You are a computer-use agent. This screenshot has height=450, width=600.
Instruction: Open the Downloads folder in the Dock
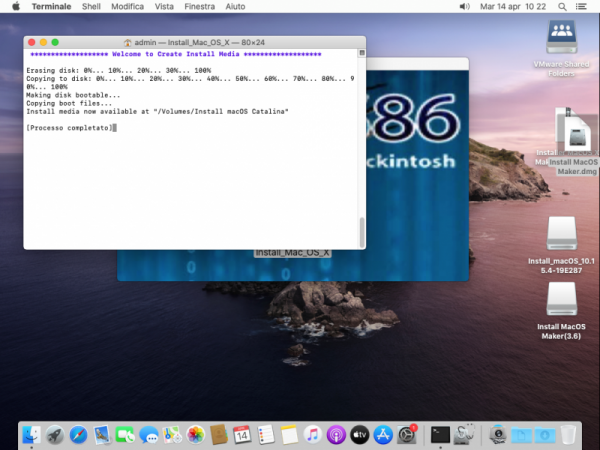click(545, 435)
